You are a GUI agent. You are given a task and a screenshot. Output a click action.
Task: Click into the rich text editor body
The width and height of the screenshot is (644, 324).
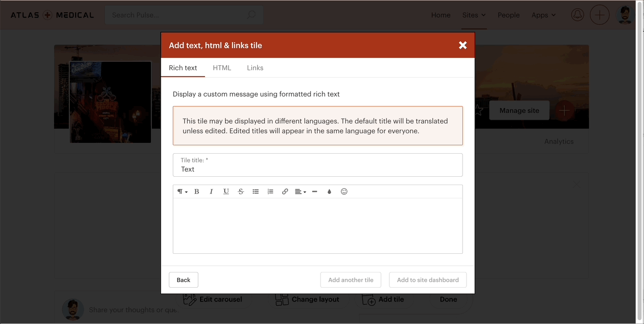pyautogui.click(x=318, y=226)
